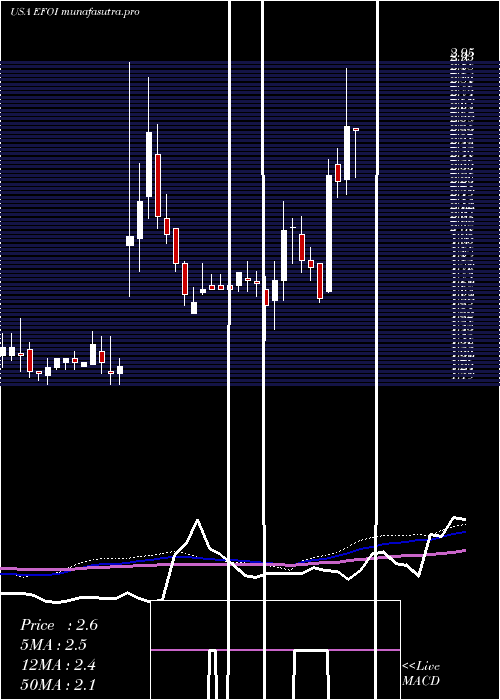This screenshot has width=500, height=700.
Task: Click the '50MA : 2.1' value
Action: [x=58, y=685]
